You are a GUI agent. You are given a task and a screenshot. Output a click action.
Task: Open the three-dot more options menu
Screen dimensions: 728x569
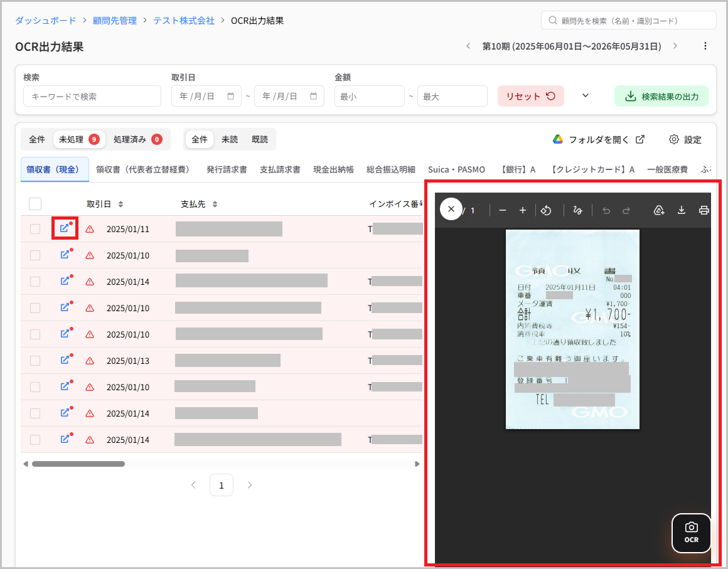pos(705,46)
